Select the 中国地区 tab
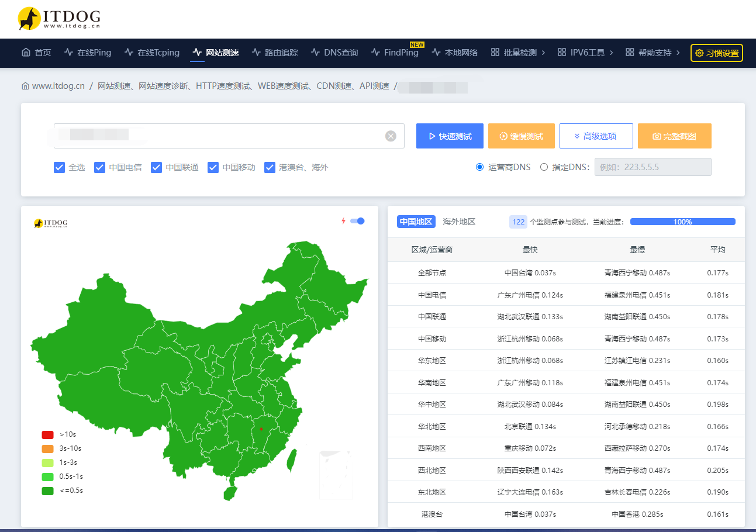This screenshot has width=756, height=532. tap(416, 222)
